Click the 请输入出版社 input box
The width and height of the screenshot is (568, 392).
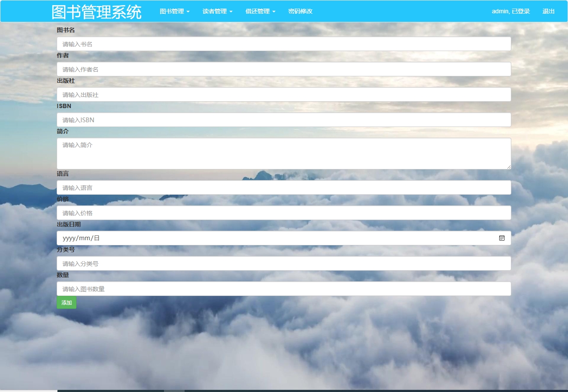[x=283, y=94]
